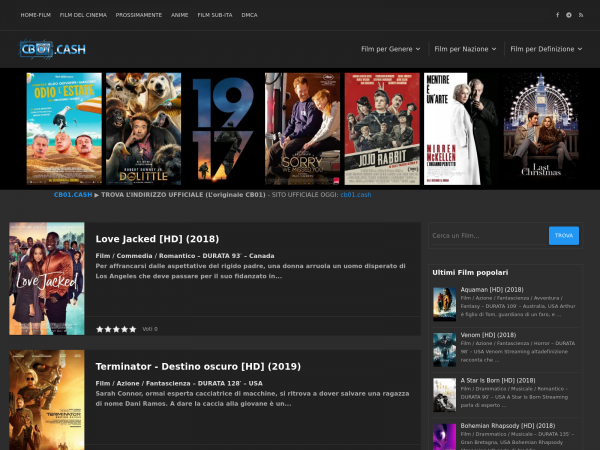Viewport: 600px width, 450px height.
Task: Select the 'Ultimi Film popolari' heading text
Action: [x=470, y=272]
